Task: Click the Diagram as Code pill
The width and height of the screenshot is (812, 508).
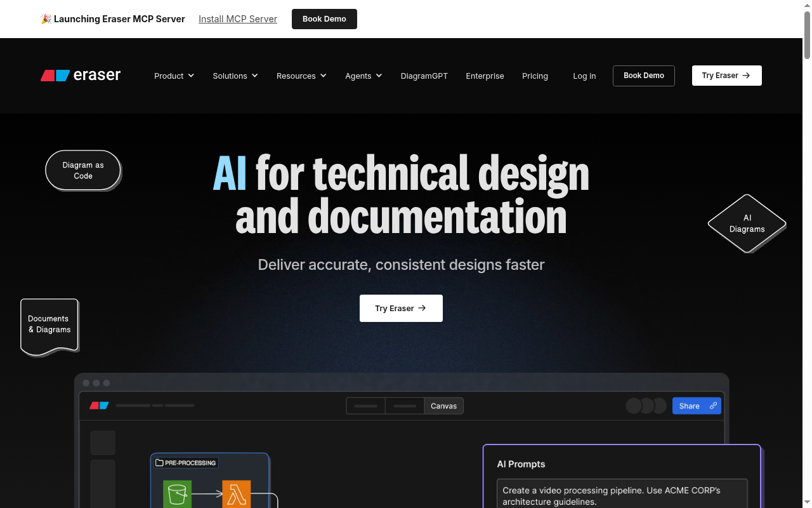Action: tap(83, 170)
